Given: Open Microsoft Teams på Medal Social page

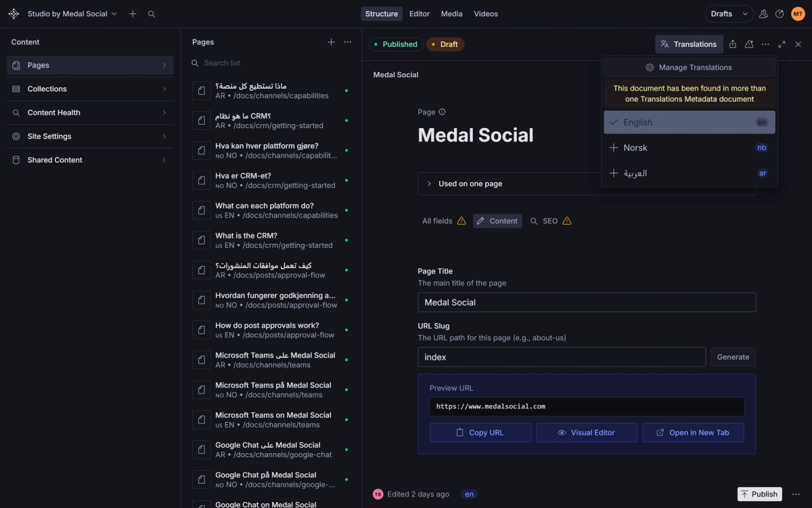Looking at the screenshot, I should (x=271, y=389).
